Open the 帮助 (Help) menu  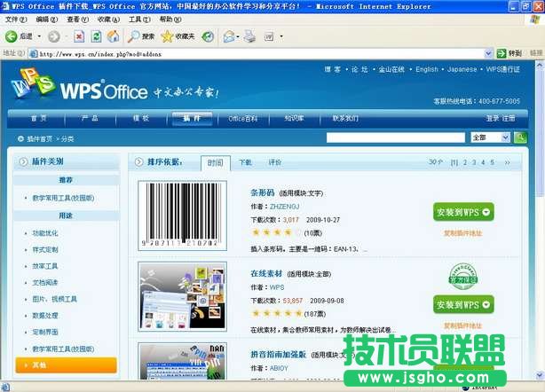coord(170,20)
